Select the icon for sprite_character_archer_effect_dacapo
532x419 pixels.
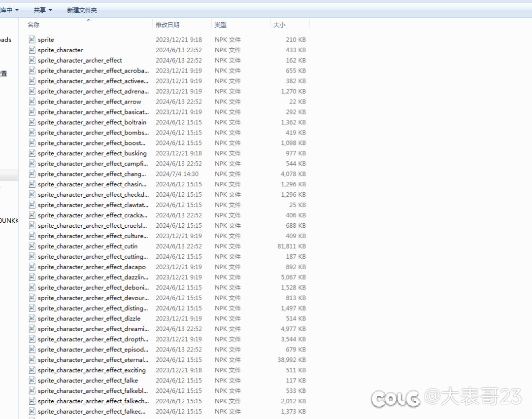32,267
